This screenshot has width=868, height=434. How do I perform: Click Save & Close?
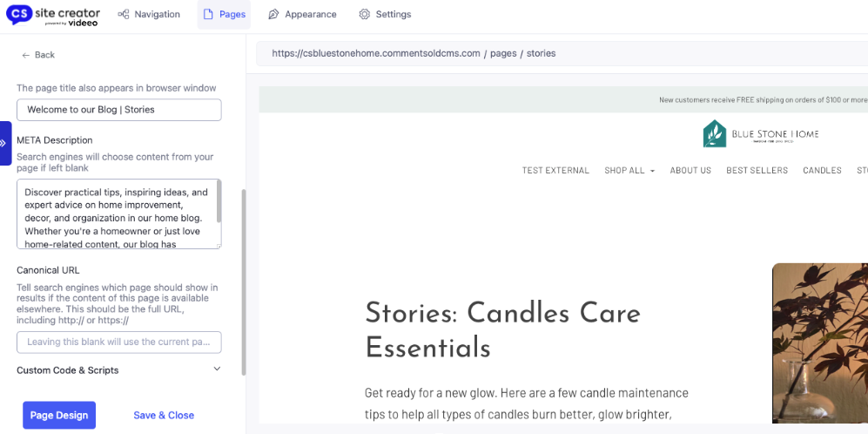164,416
